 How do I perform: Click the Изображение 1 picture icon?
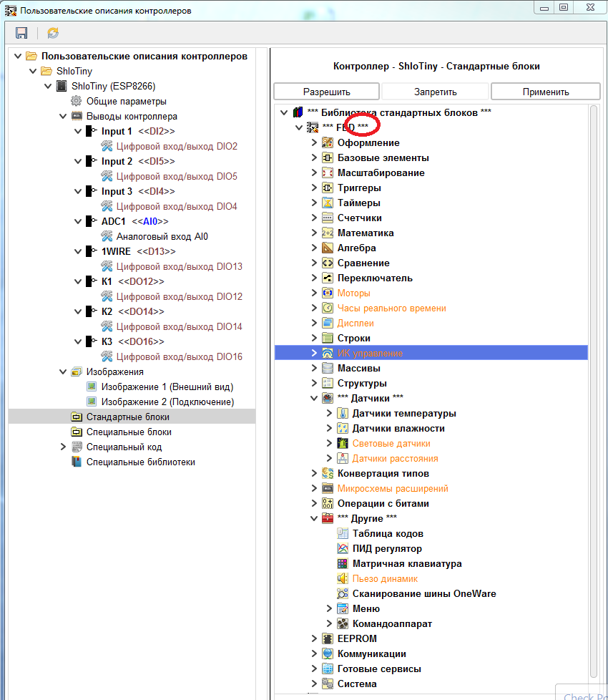click(92, 387)
